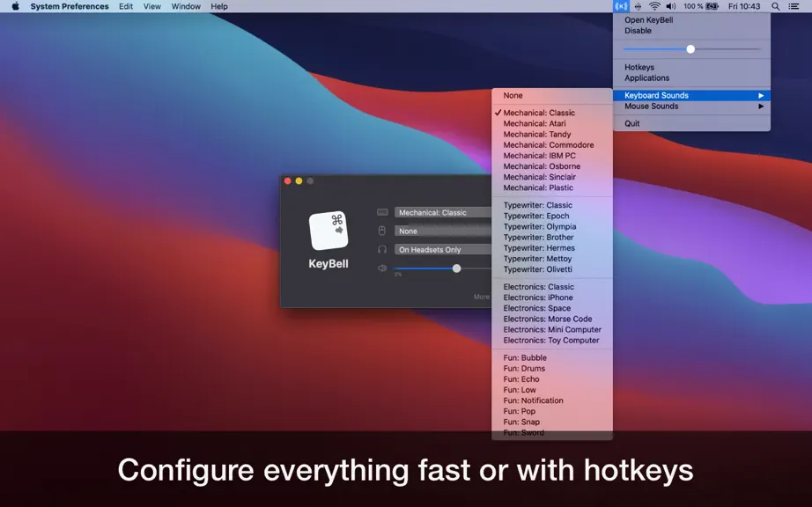Click the mouse icon in the KeyBell window
Viewport: 812px width, 507px height.
point(382,231)
